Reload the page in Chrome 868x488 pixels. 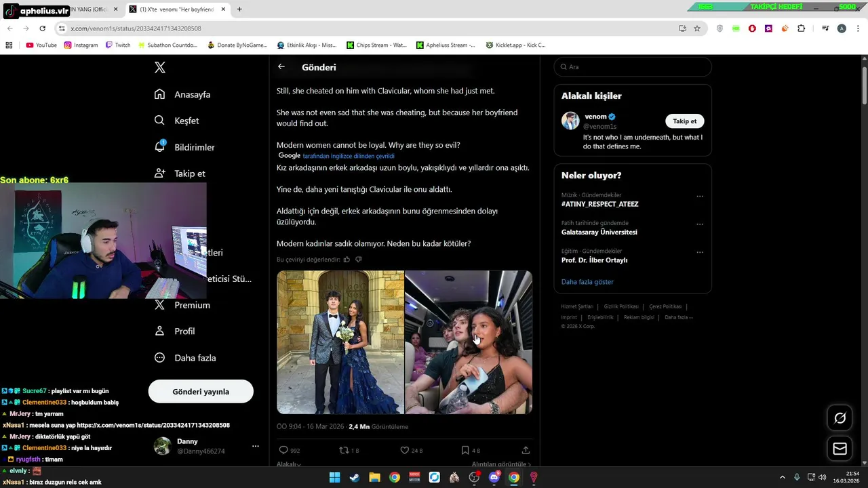(x=42, y=28)
